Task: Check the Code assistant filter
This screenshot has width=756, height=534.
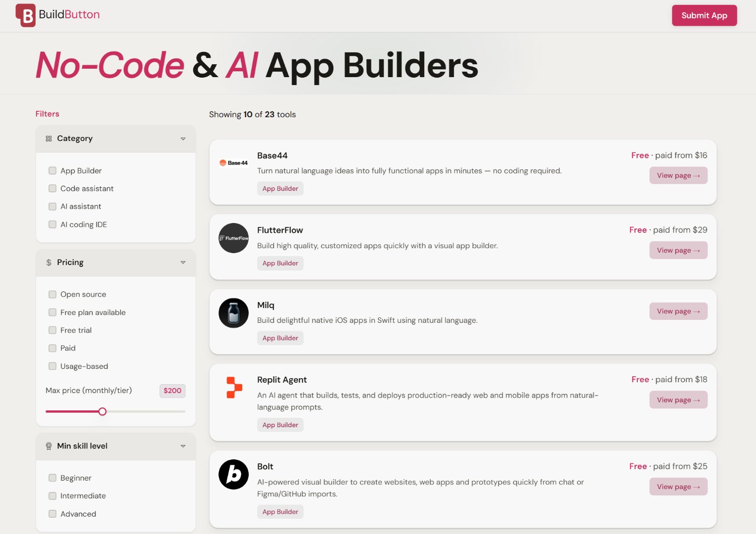Action: point(52,188)
